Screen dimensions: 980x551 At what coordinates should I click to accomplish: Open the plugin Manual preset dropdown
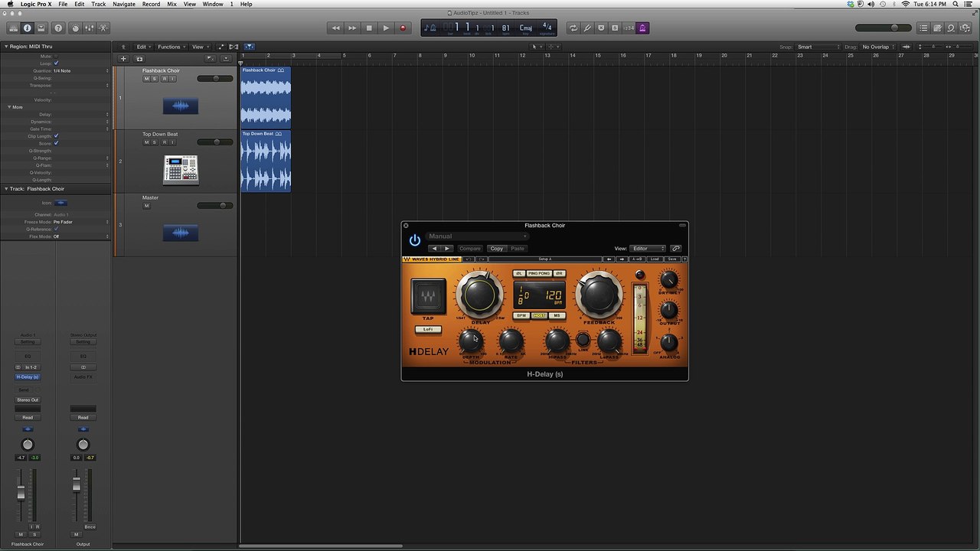coord(477,236)
